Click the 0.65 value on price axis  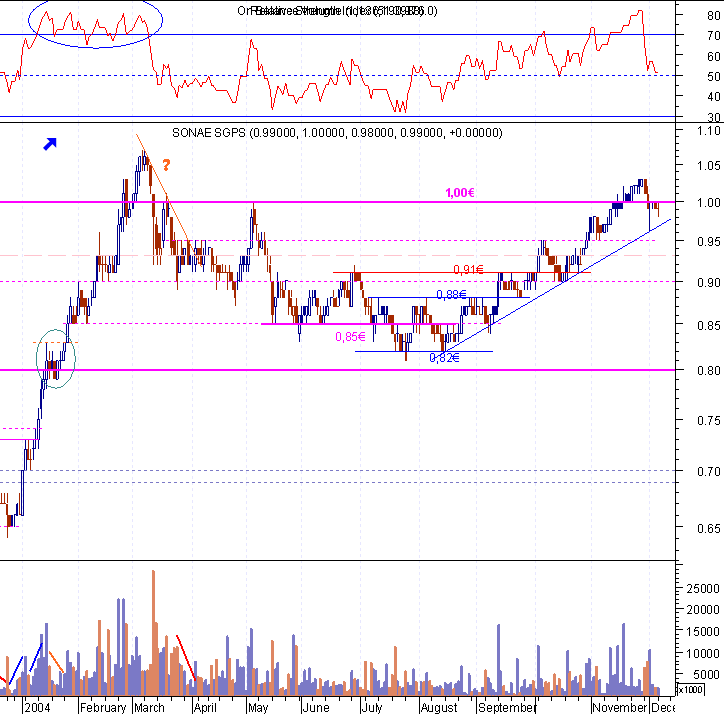coord(709,528)
